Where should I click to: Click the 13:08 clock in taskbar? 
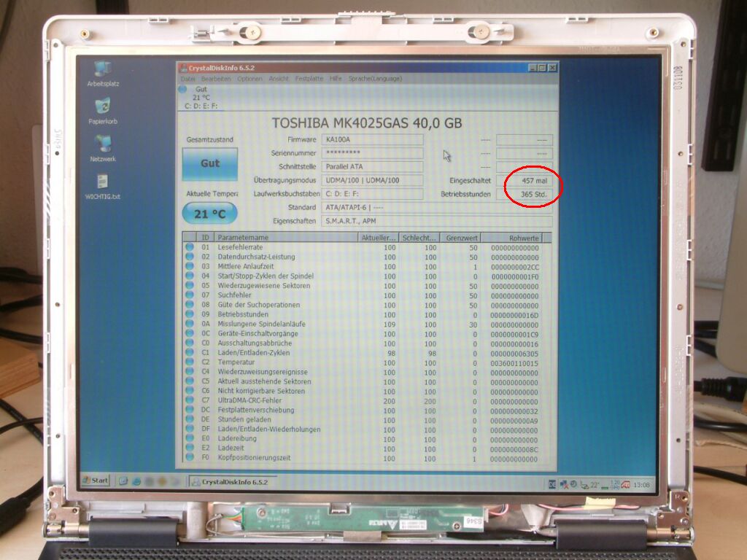click(x=642, y=485)
